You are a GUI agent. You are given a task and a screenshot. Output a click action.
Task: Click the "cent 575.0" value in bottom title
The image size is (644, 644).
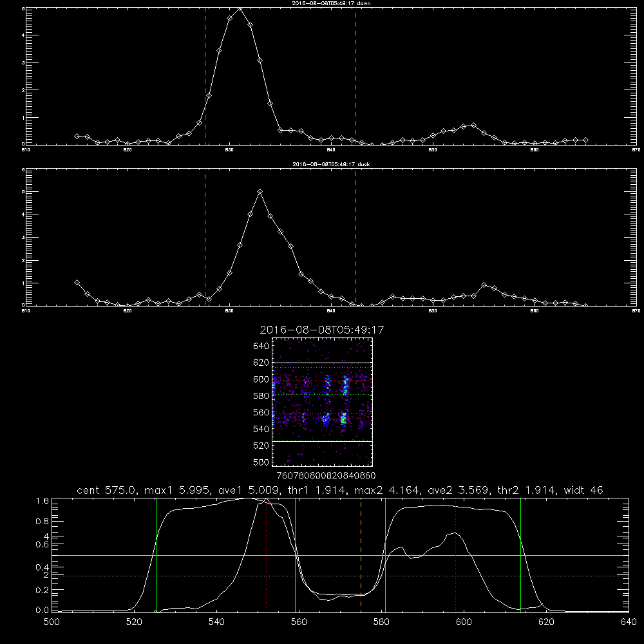coord(107,490)
